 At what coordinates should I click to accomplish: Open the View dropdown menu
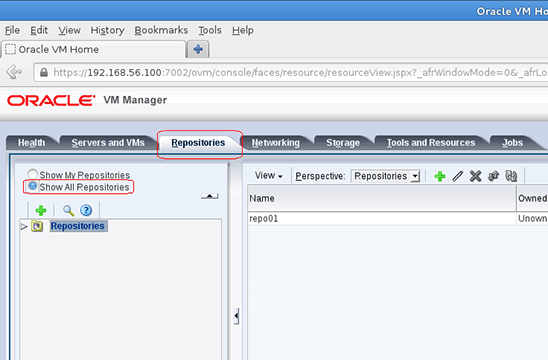click(268, 176)
